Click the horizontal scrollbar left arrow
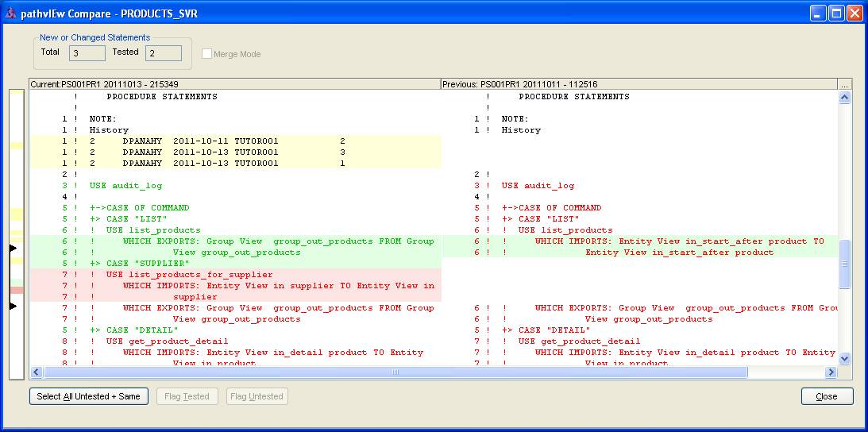 [x=37, y=372]
